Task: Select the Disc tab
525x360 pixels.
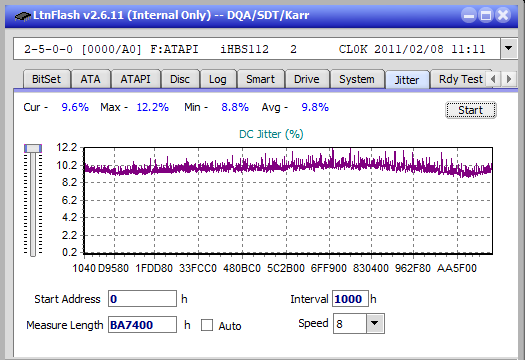Action: pos(180,79)
